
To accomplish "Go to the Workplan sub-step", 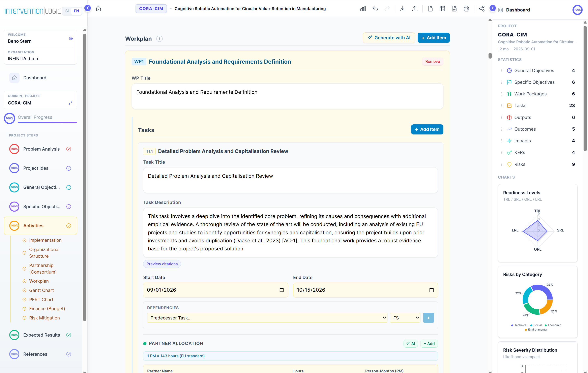I will 39,281.
